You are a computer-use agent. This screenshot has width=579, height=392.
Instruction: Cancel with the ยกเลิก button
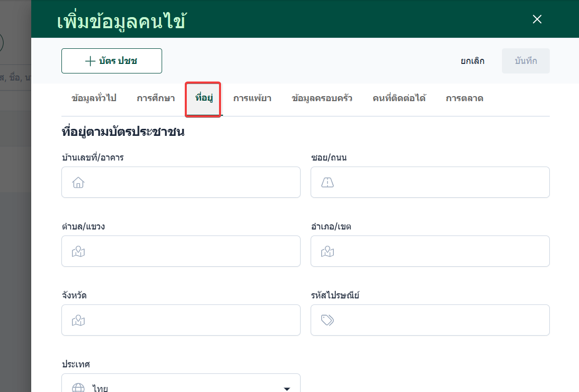(x=472, y=61)
